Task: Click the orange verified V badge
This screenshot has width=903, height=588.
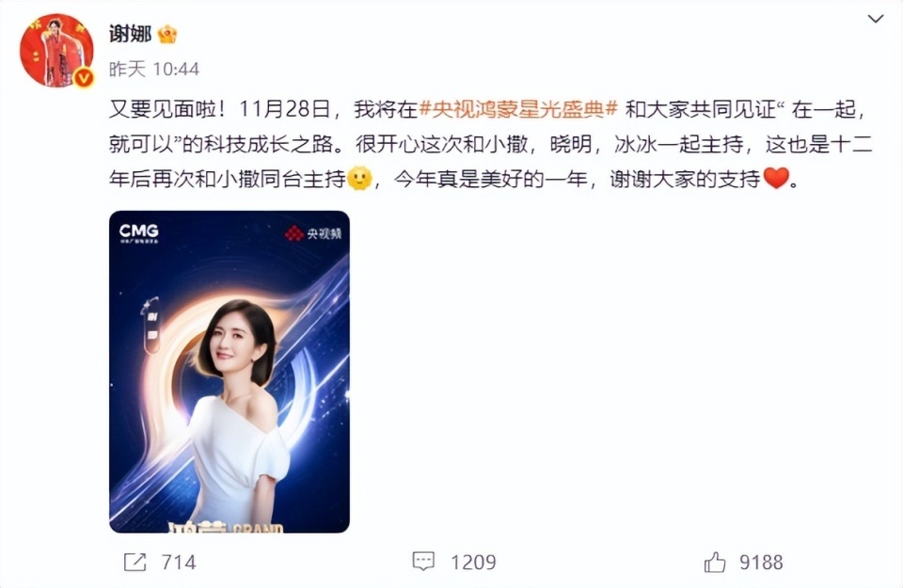Action: (84, 76)
